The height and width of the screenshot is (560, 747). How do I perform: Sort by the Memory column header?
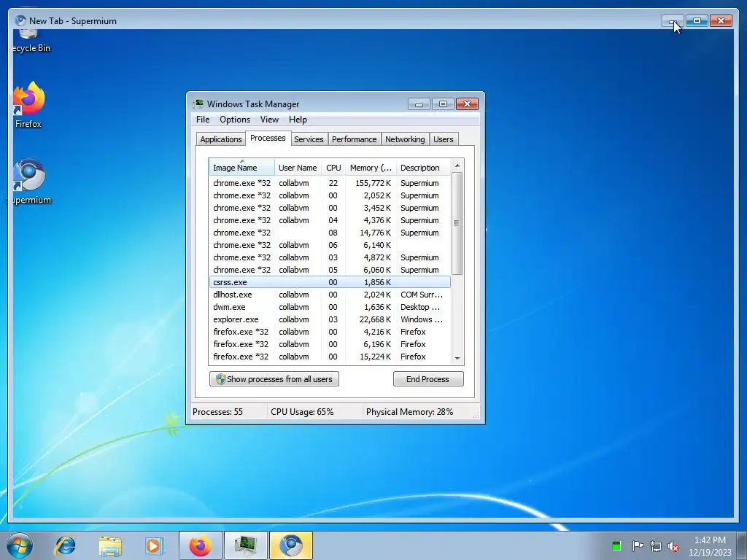tap(371, 168)
